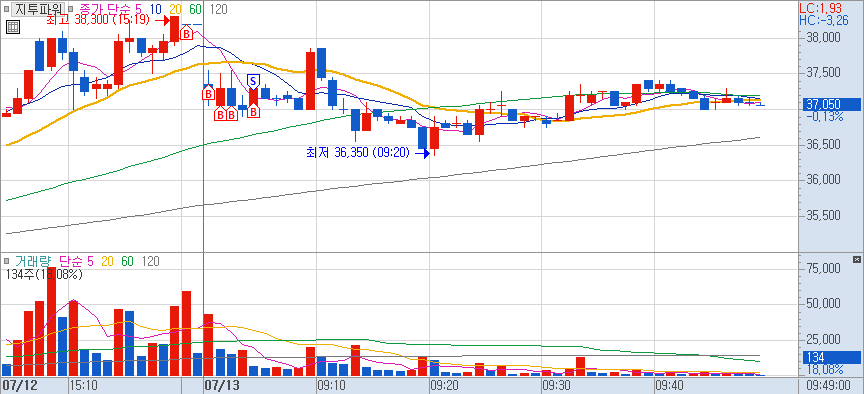Select the price chart's 10 moving-average label
This screenshot has width=864, height=394.
[155, 9]
